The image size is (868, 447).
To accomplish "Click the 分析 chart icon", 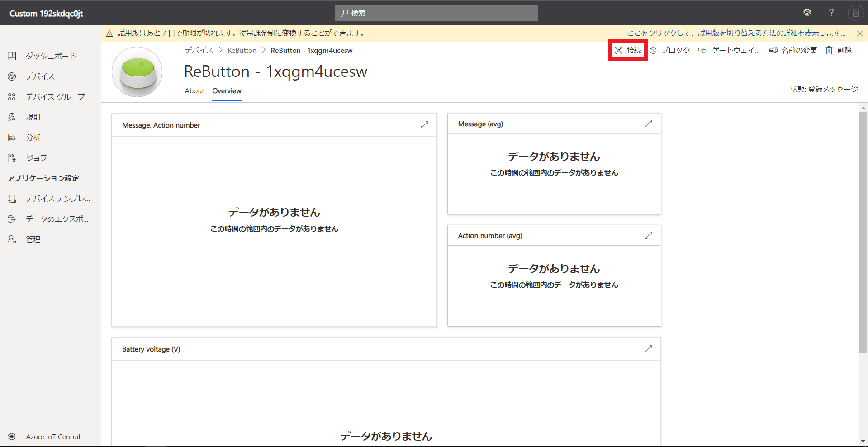I will pyautogui.click(x=12, y=138).
